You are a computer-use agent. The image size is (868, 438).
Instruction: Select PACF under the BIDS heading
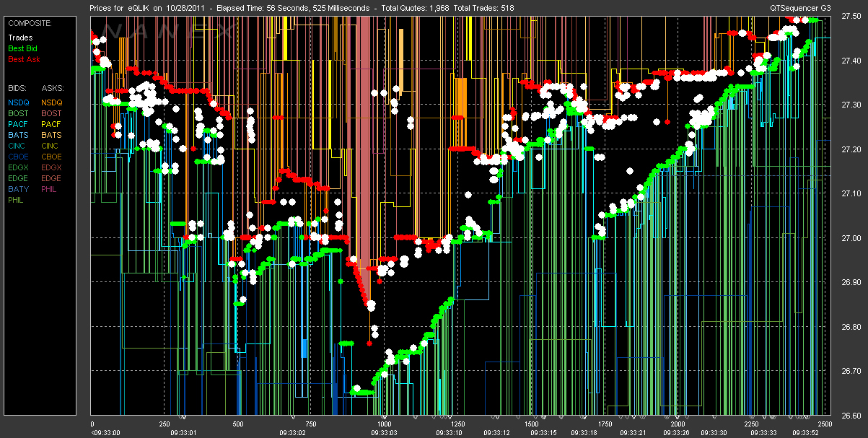(19, 124)
